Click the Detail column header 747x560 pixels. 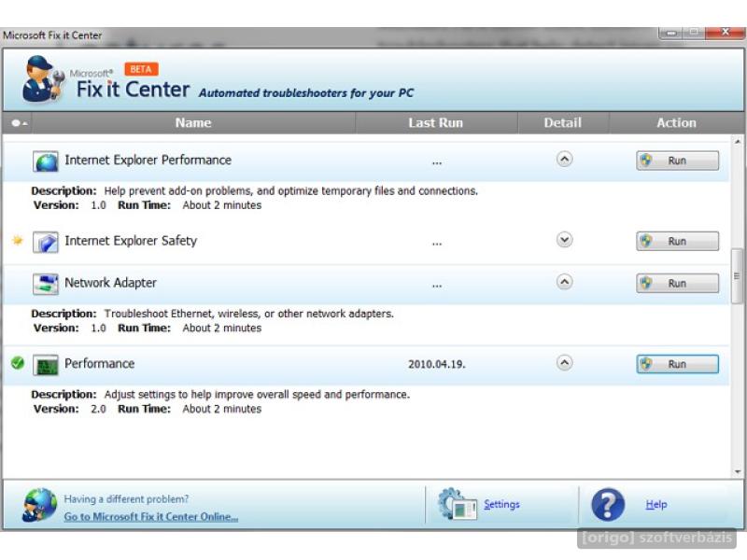click(x=563, y=123)
